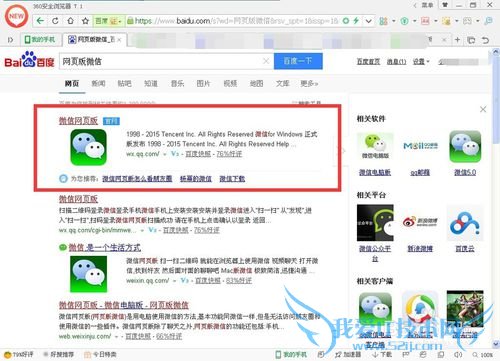Clear the search box with the X icon
Viewport: 500px width, 361px height.
pyautogui.click(x=266, y=61)
